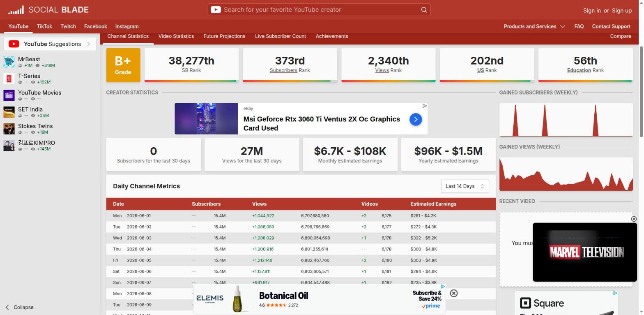The height and width of the screenshot is (315, 644).
Task: Click the AdChoices icon on the eBay ad
Action: (425, 106)
